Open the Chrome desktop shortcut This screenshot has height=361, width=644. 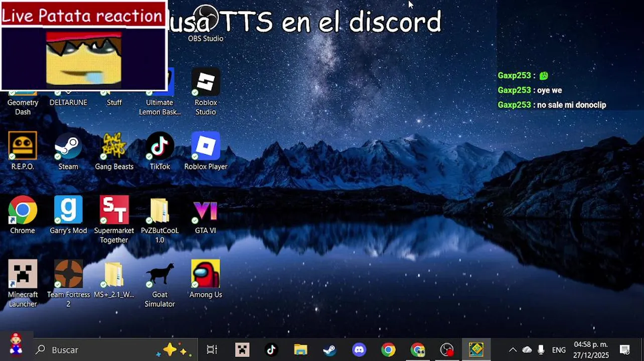[x=23, y=216]
